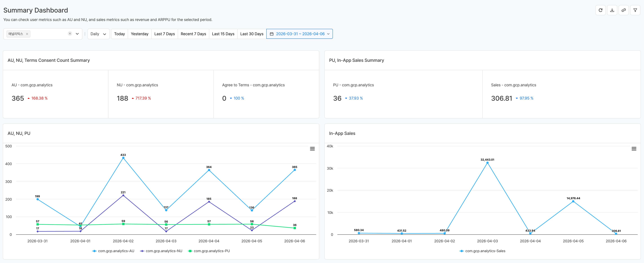Toggle com.gcp.analytics-AU legend series
The height and width of the screenshot is (263, 644).
point(116,251)
